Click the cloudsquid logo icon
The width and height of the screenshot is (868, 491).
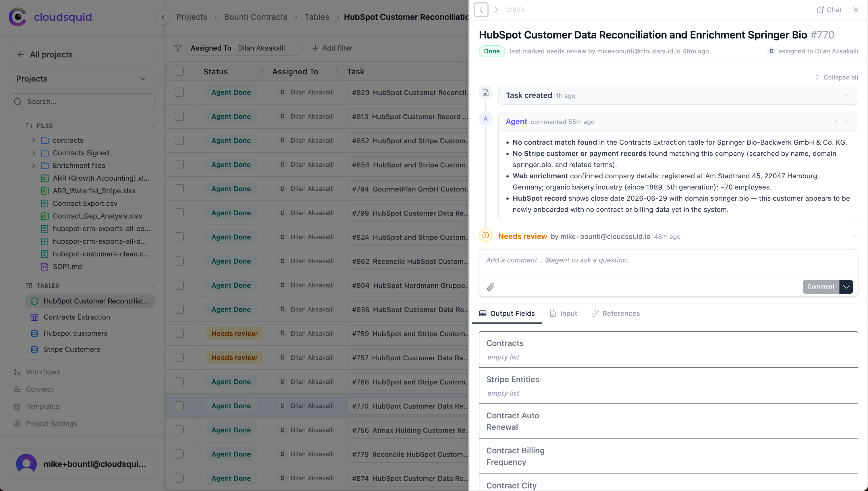[18, 17]
